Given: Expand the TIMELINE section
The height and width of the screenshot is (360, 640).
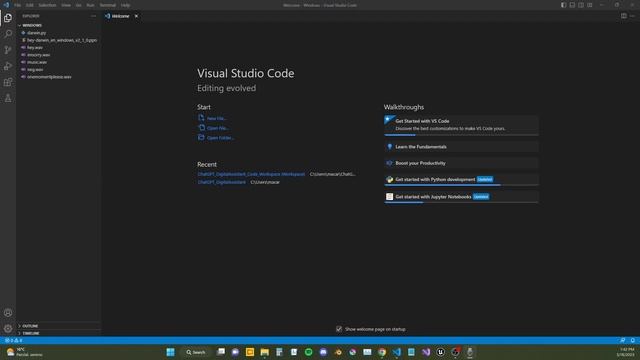Looking at the screenshot, I should point(58,333).
